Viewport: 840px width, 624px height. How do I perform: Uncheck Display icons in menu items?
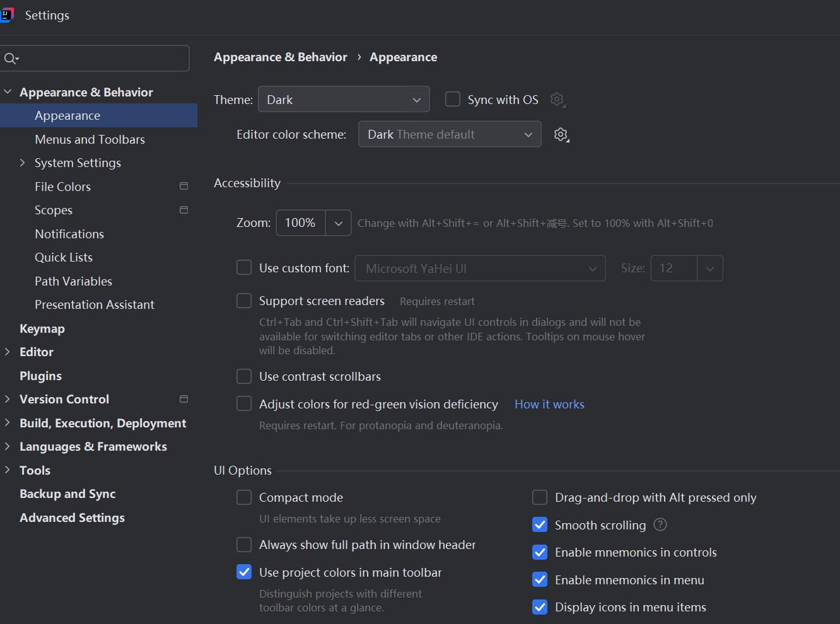(x=540, y=607)
